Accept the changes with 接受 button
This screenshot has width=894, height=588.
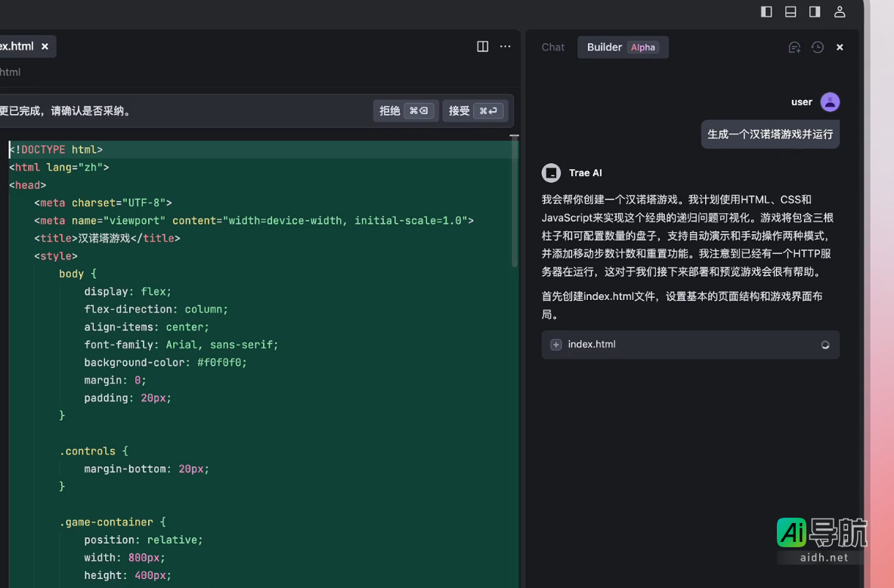(475, 110)
